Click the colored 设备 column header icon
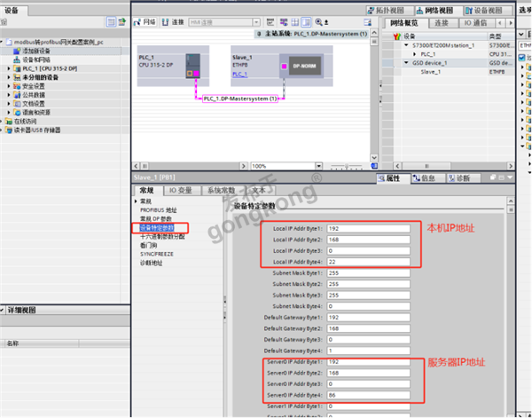This screenshot has height=418, width=532. (397, 36)
